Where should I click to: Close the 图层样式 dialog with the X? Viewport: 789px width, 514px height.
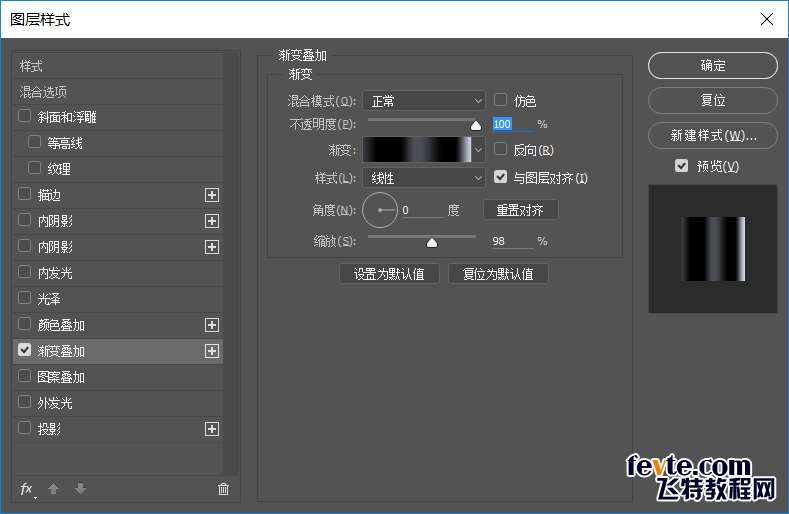pyautogui.click(x=767, y=19)
